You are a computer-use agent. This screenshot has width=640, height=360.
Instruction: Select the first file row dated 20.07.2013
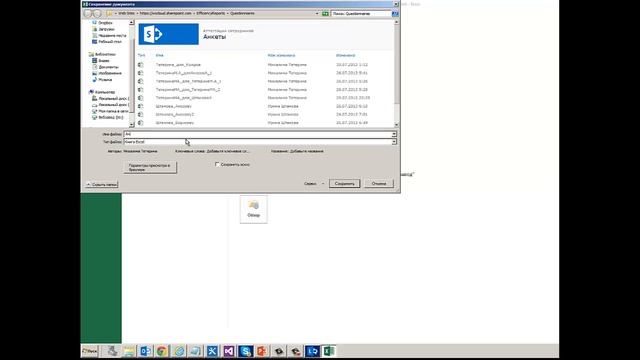(265, 64)
